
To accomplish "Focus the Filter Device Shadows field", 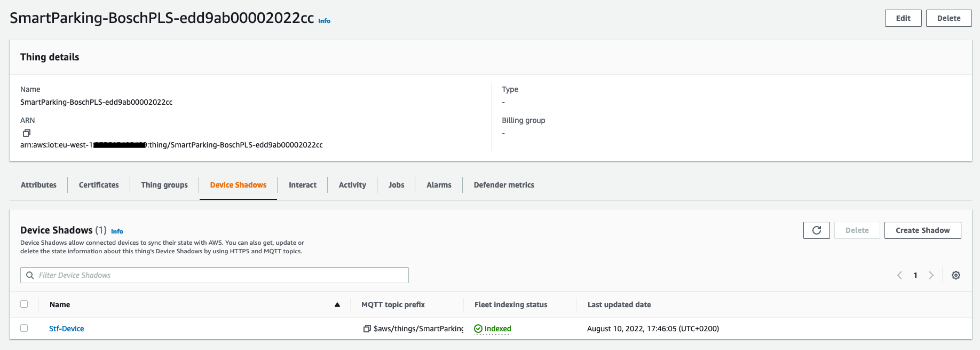I will (215, 275).
